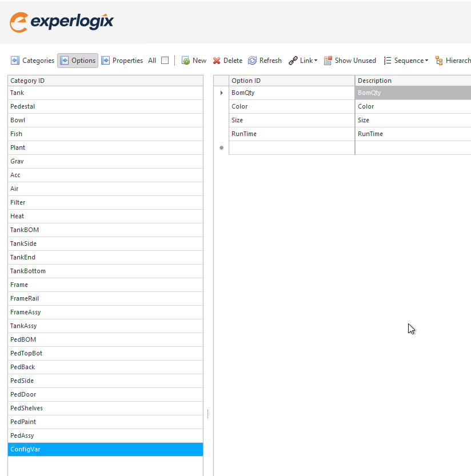Select the TankBOM category row

click(x=105, y=230)
